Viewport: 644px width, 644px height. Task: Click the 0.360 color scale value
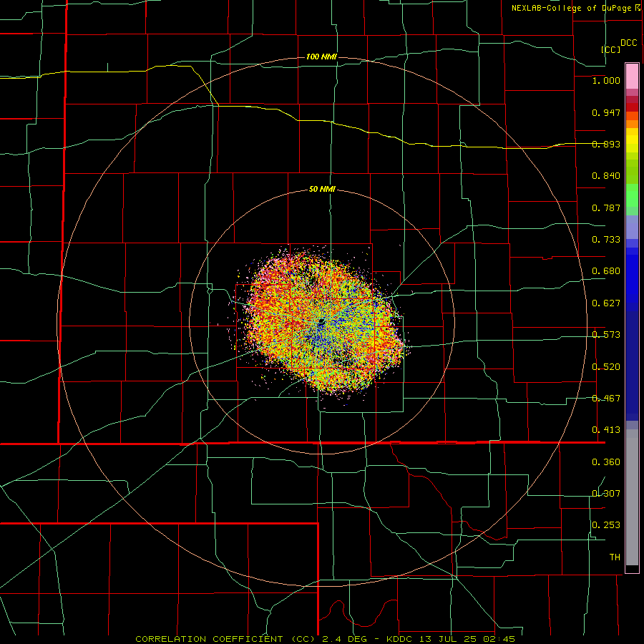point(606,462)
